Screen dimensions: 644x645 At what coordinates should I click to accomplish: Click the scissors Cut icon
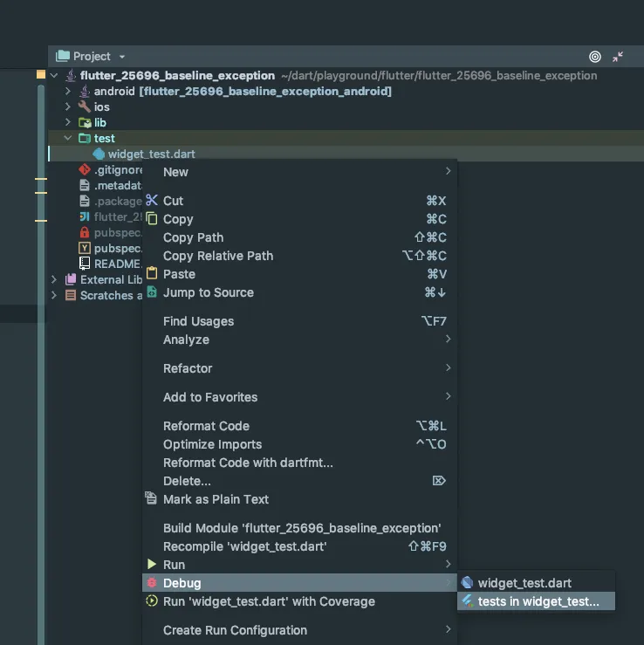click(x=152, y=200)
